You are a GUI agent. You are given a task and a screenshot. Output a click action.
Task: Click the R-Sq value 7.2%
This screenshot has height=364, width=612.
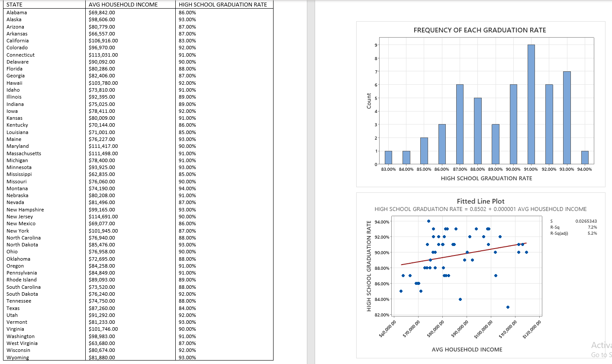593,227
